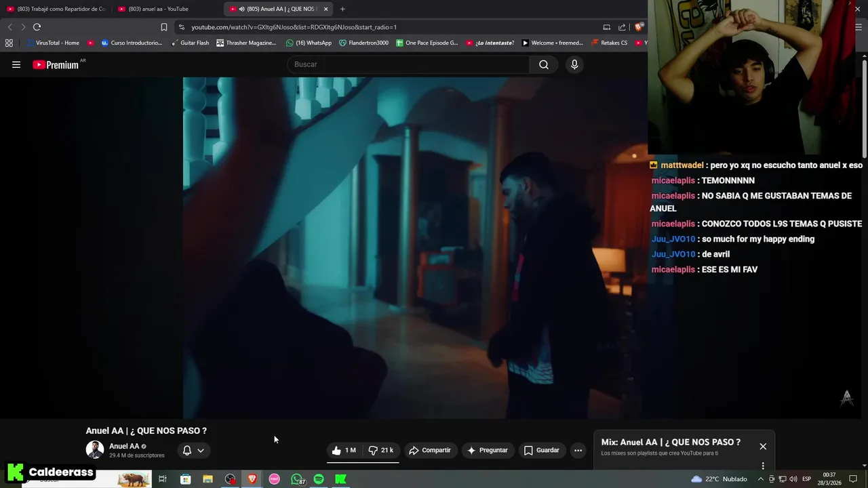Viewport: 868px width, 488px height.
Task: Open the VirusTotal - Home bookmark
Action: 54,43
